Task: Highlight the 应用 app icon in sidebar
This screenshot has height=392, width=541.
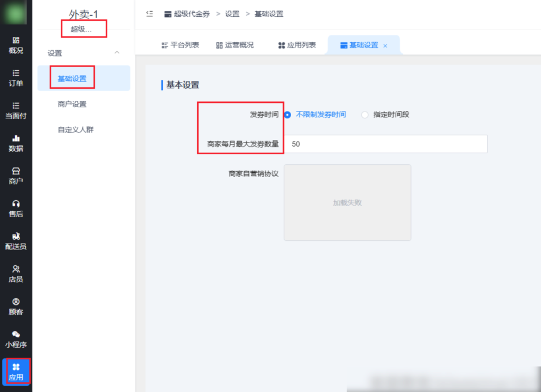Action: 16,371
